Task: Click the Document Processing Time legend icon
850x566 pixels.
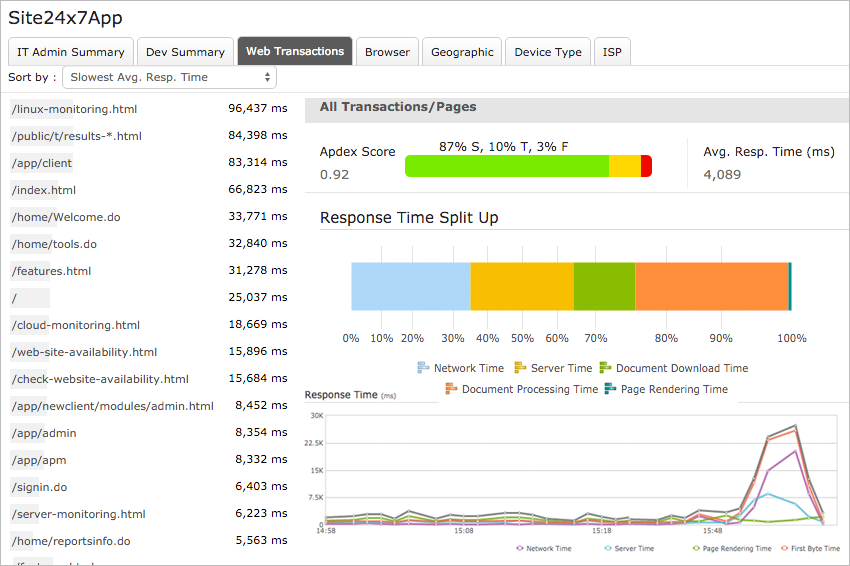Action: pos(451,389)
